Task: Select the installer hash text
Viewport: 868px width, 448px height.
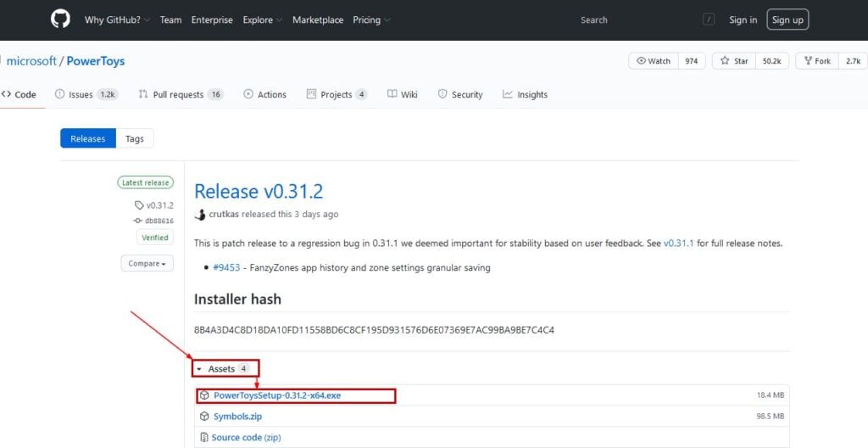Action: (374, 330)
